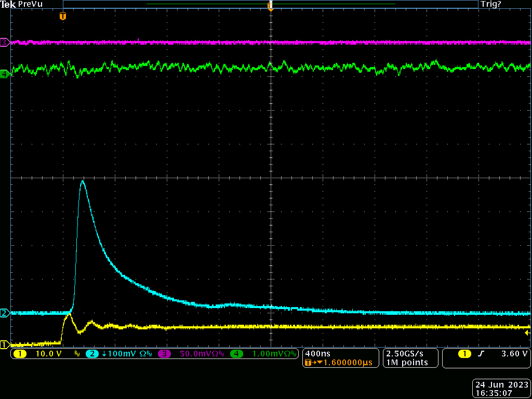Toggle the cyan channel 2 badge

tap(92, 354)
